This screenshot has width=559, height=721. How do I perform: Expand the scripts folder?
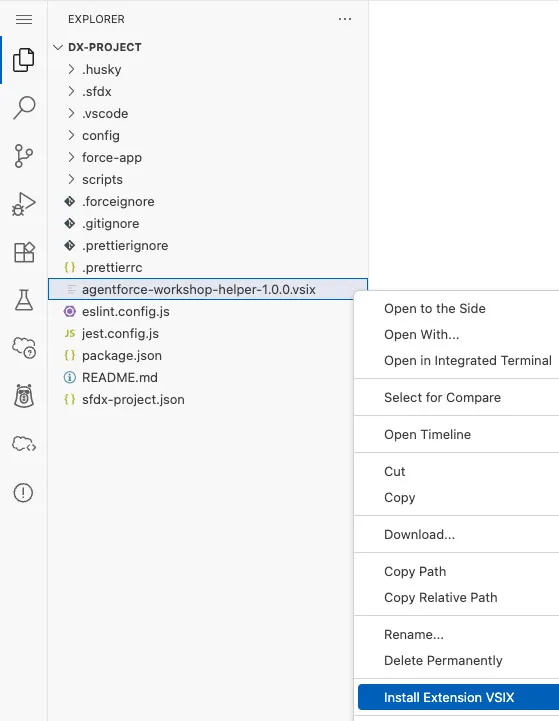[x=71, y=179]
